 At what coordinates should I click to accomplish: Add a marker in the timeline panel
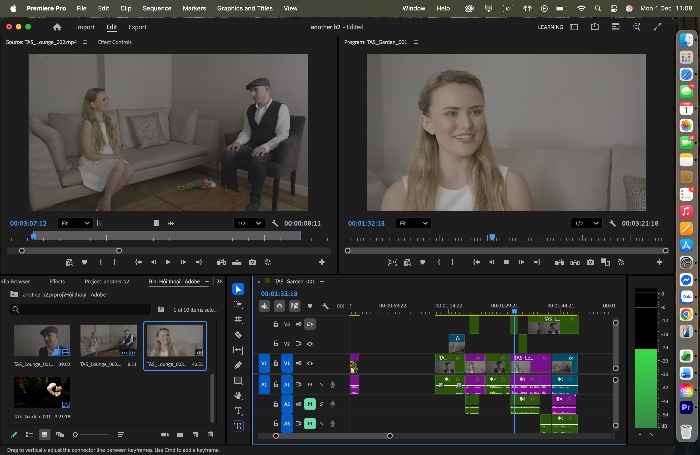[x=310, y=306]
